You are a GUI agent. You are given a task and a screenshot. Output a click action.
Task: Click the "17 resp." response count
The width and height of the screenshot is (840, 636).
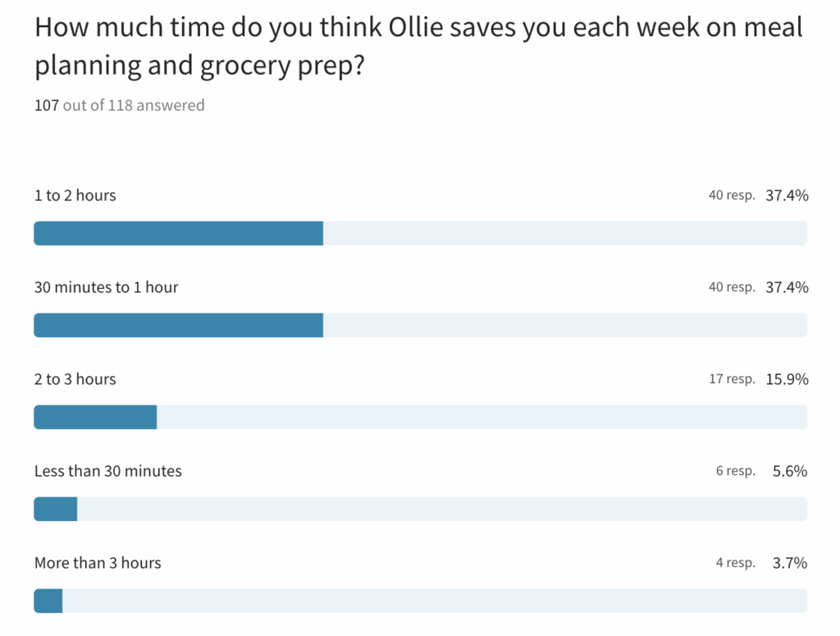[x=732, y=379]
